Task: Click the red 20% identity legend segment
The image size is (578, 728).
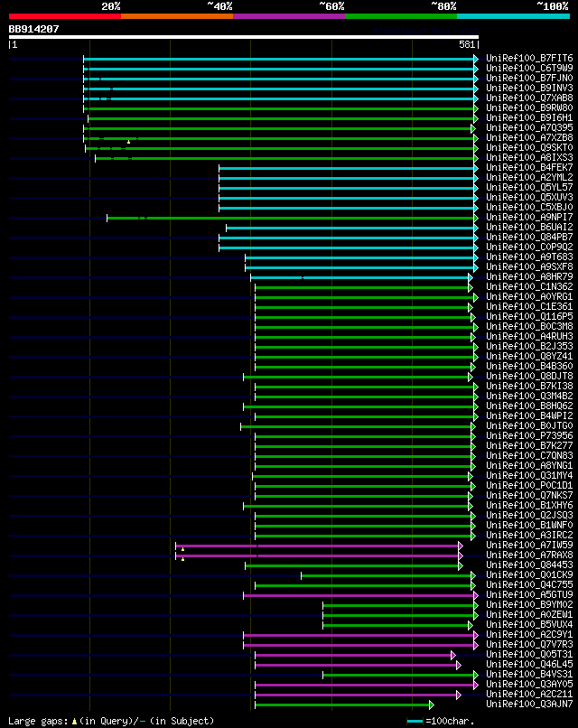Action: point(64,16)
